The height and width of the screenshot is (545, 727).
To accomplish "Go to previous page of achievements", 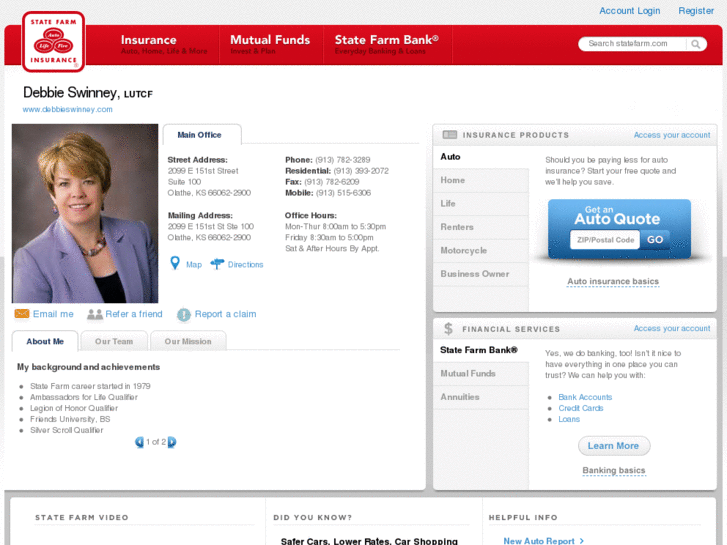I will click(x=140, y=442).
